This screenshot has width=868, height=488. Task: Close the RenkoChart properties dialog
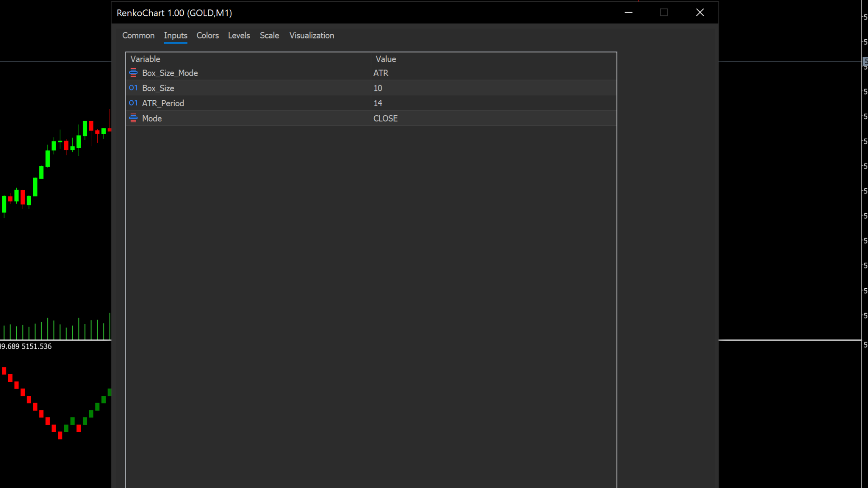700,13
